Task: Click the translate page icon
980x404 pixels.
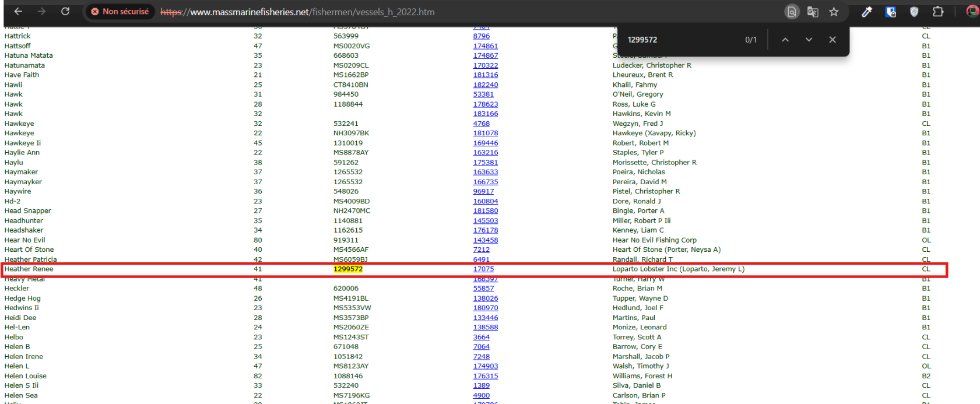Action: click(813, 12)
